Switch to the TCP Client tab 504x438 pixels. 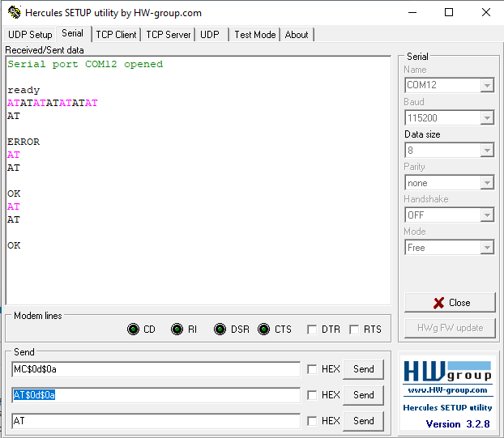click(116, 34)
